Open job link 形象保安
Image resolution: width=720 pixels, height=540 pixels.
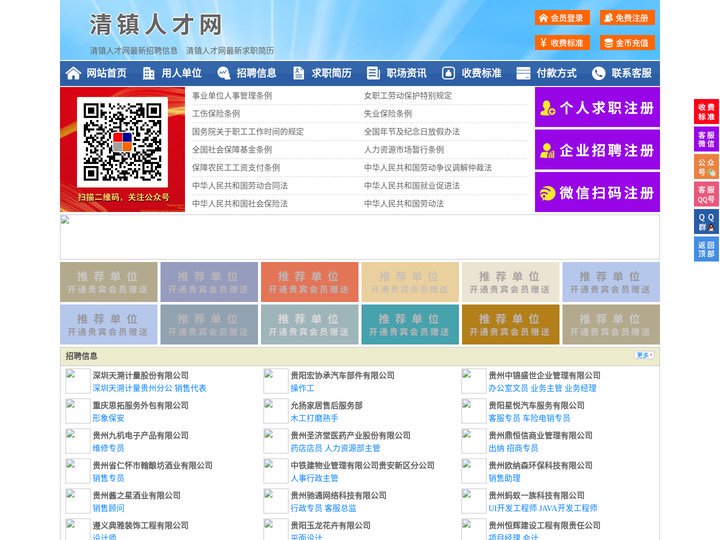point(108,418)
